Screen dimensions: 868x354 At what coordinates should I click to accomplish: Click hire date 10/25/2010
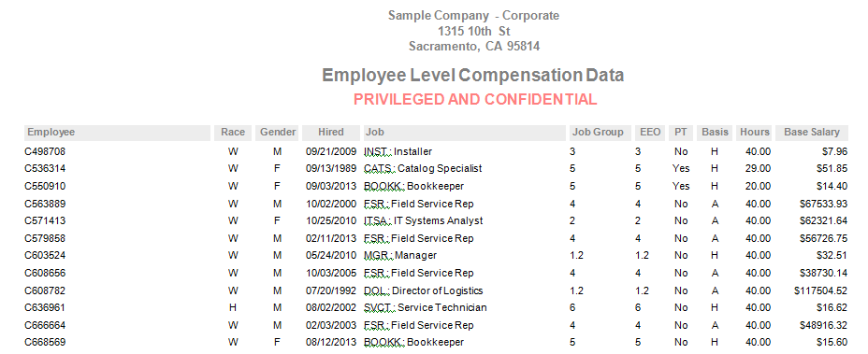click(x=331, y=220)
